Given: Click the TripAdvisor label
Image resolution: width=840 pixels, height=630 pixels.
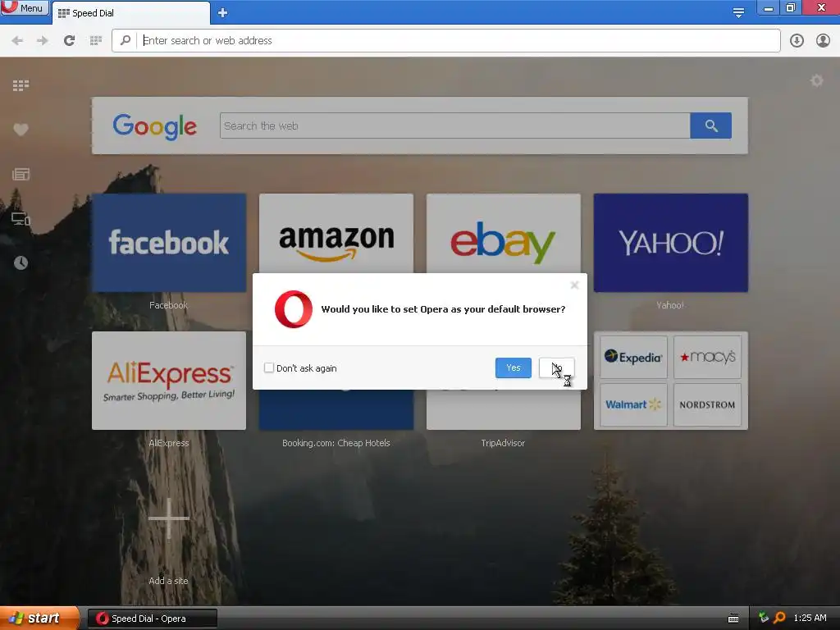Looking at the screenshot, I should pyautogui.click(x=503, y=443).
